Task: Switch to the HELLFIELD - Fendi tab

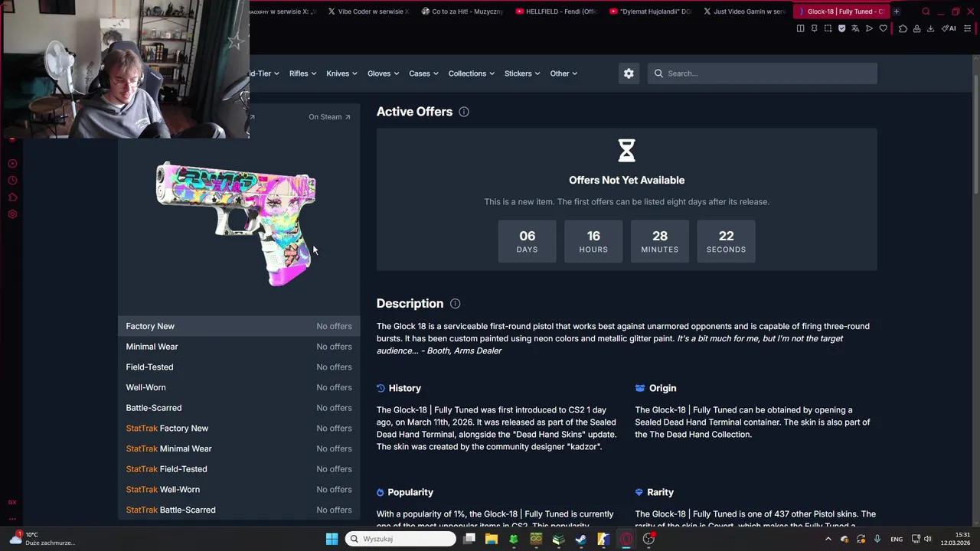Action: [557, 11]
